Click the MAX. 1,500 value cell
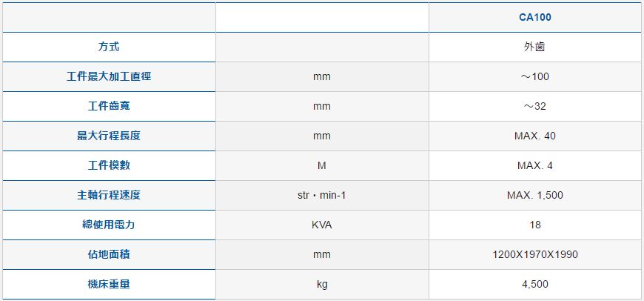644x301 pixels. click(535, 195)
